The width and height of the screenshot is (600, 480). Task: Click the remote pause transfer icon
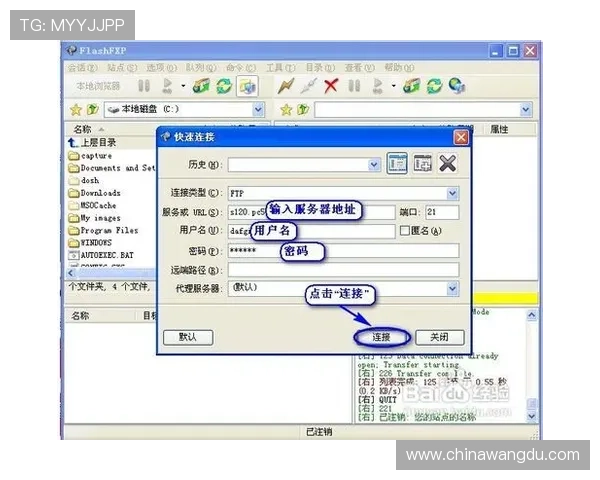[x=354, y=86]
